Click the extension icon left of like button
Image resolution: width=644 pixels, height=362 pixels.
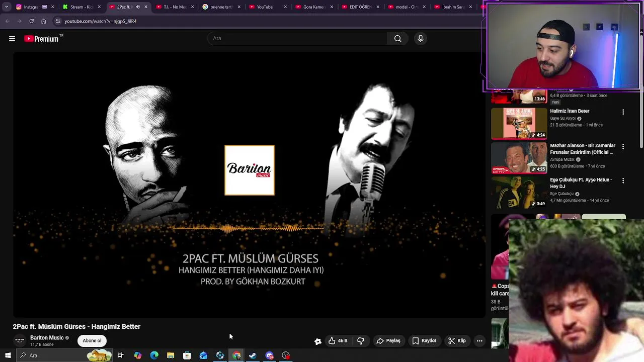[x=317, y=341]
